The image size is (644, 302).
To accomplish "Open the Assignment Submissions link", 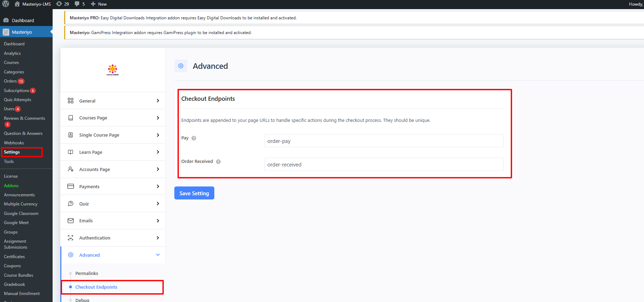I will click(15, 244).
